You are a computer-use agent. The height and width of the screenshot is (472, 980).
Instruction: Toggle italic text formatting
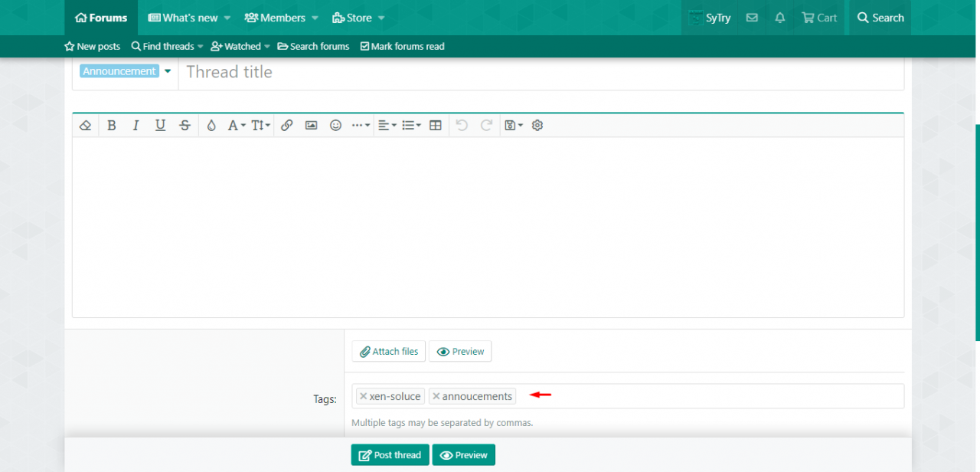click(136, 126)
